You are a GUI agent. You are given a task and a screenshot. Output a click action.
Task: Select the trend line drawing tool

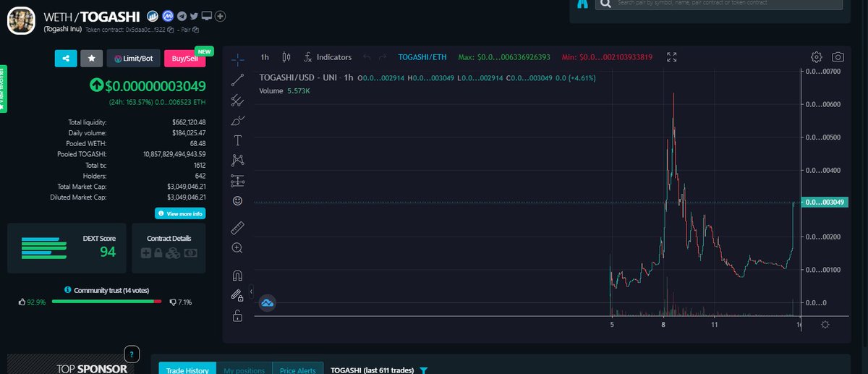point(237,80)
